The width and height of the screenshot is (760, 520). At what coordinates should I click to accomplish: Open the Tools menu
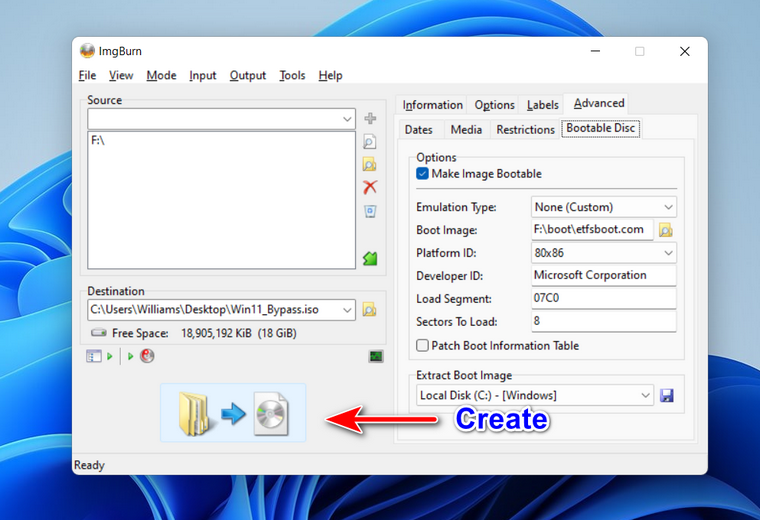tap(292, 76)
